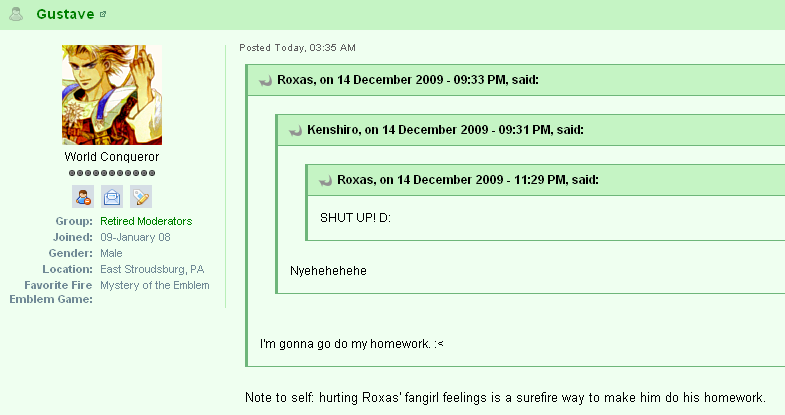Viewport: 785px width, 415px height.
Task: Click the row of rank pips
Action: [x=112, y=173]
